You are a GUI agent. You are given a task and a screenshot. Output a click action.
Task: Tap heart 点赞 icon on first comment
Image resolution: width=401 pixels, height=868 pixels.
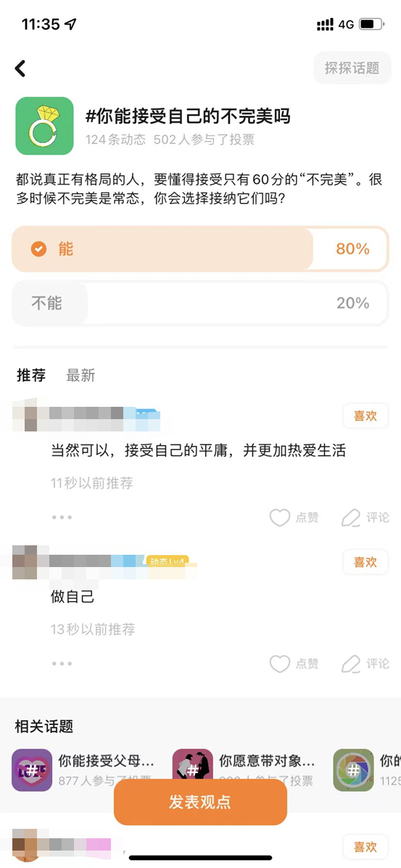click(280, 518)
